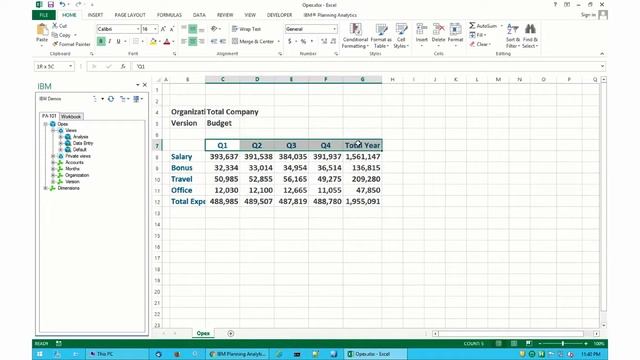Adjust the zoom slider in status bar
Screen dimensions: 640x360
562,344
